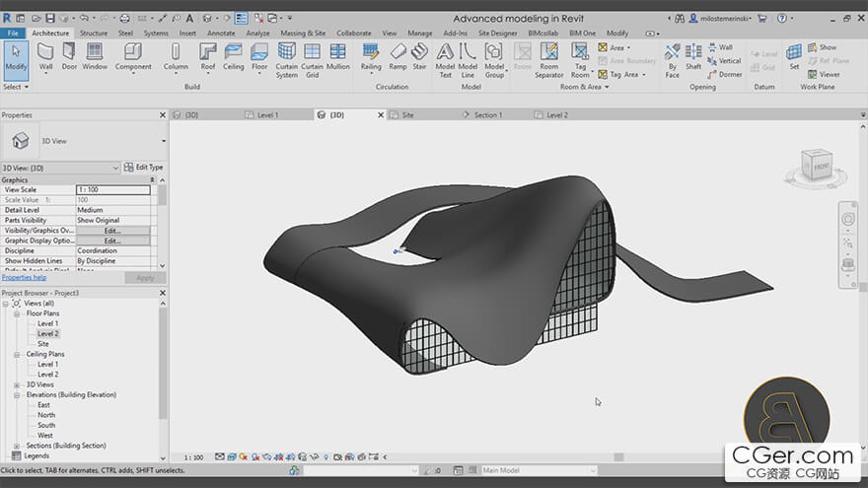Expand the 3D Views tree node
868x488 pixels.
[17, 384]
